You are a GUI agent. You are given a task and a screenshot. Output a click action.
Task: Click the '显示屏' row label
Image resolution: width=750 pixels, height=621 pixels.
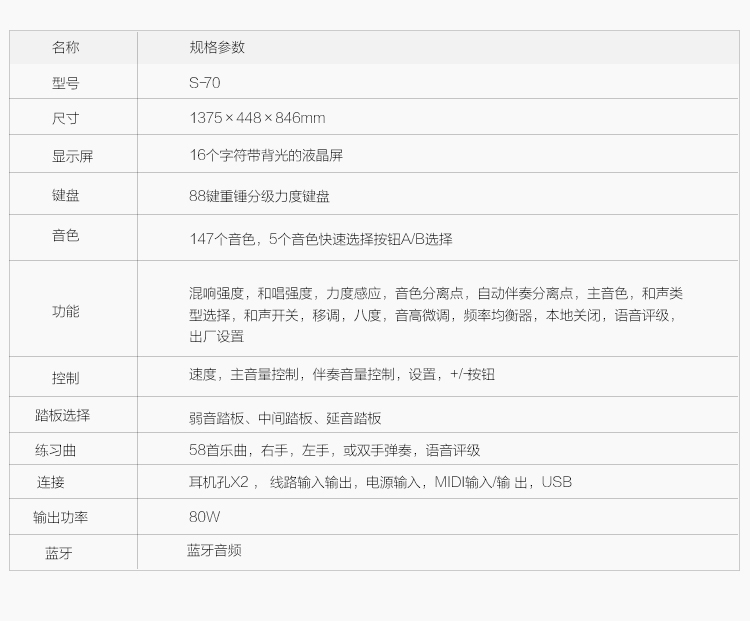coord(72,156)
